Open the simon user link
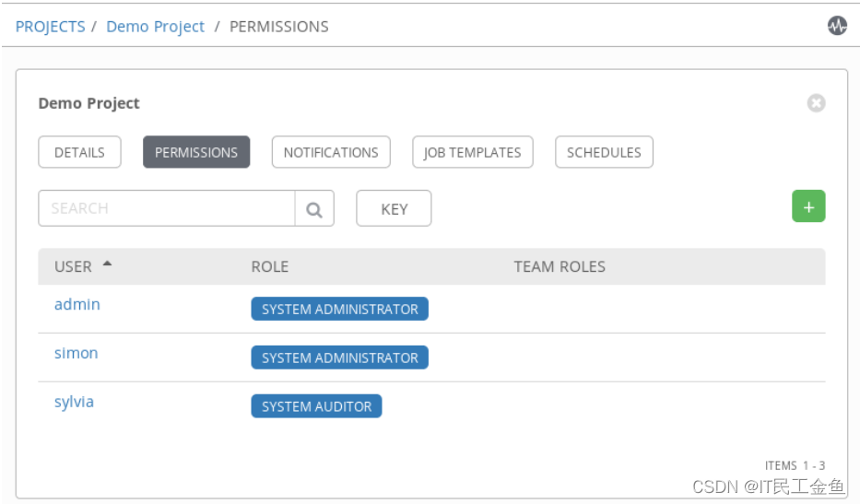Viewport: 860px width, 504px height. [x=77, y=353]
